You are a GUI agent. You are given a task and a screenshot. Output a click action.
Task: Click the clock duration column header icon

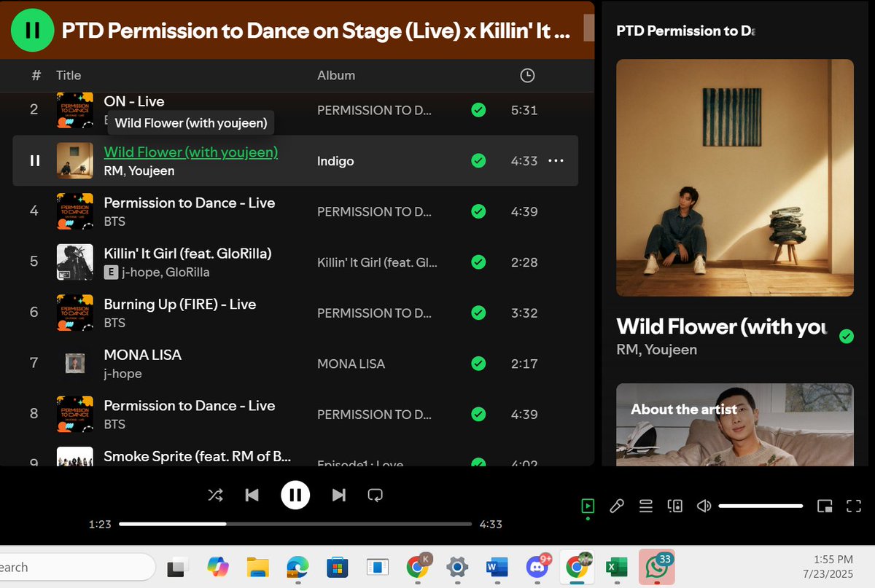[527, 75]
